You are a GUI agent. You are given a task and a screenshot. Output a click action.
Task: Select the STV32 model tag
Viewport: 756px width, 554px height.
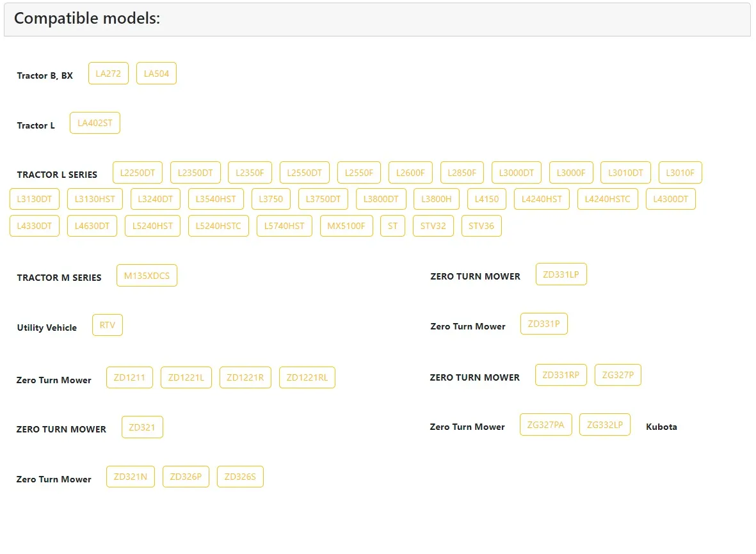[433, 226]
